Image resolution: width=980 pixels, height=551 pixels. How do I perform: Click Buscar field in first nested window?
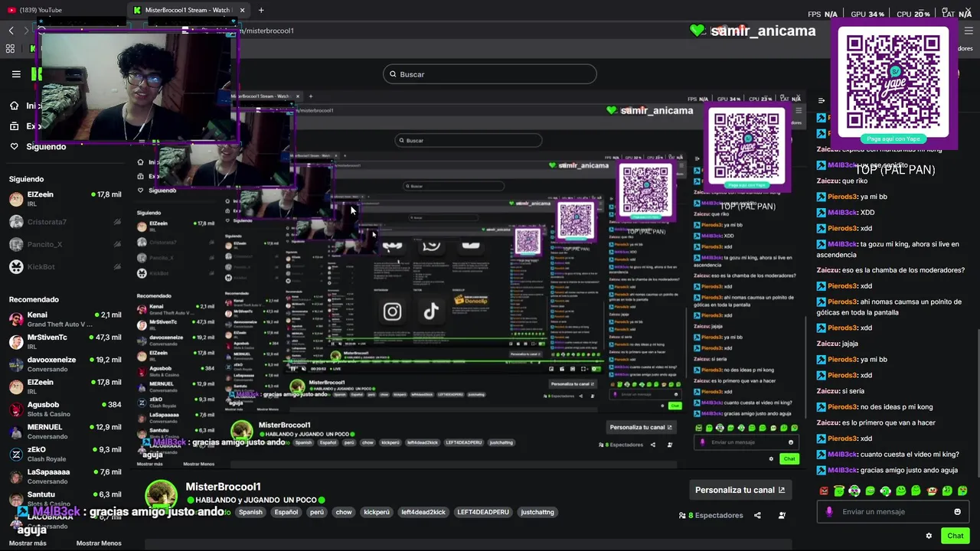click(x=469, y=140)
